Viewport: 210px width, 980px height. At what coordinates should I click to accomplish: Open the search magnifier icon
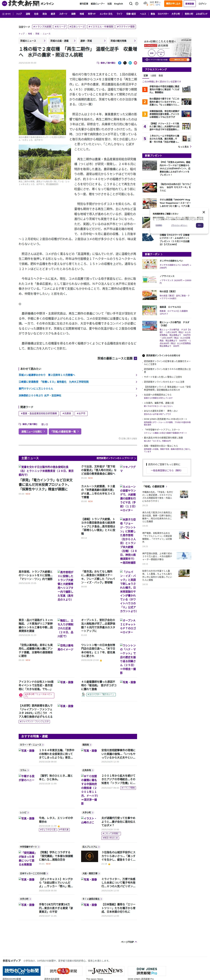pos(131,4)
